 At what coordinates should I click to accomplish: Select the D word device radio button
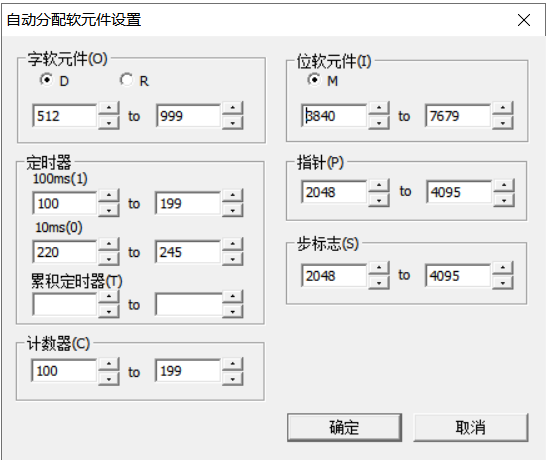(46, 80)
